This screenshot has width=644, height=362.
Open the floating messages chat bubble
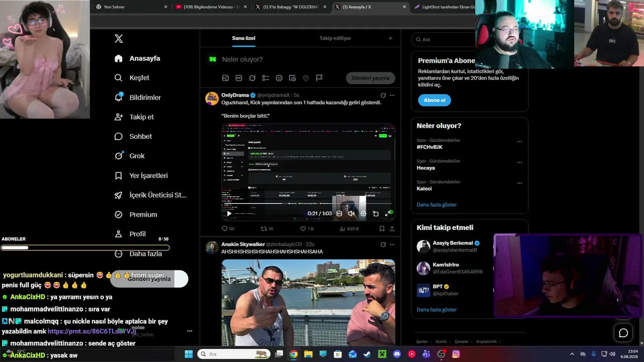tap(623, 333)
